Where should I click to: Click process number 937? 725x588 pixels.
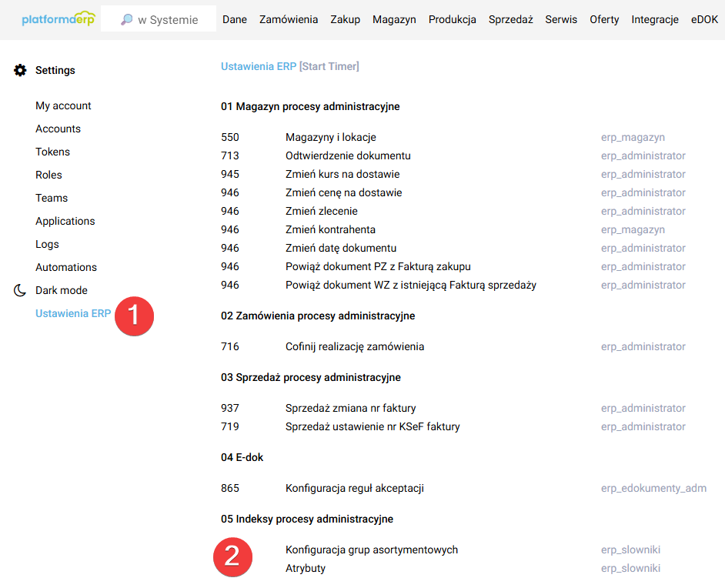point(230,408)
